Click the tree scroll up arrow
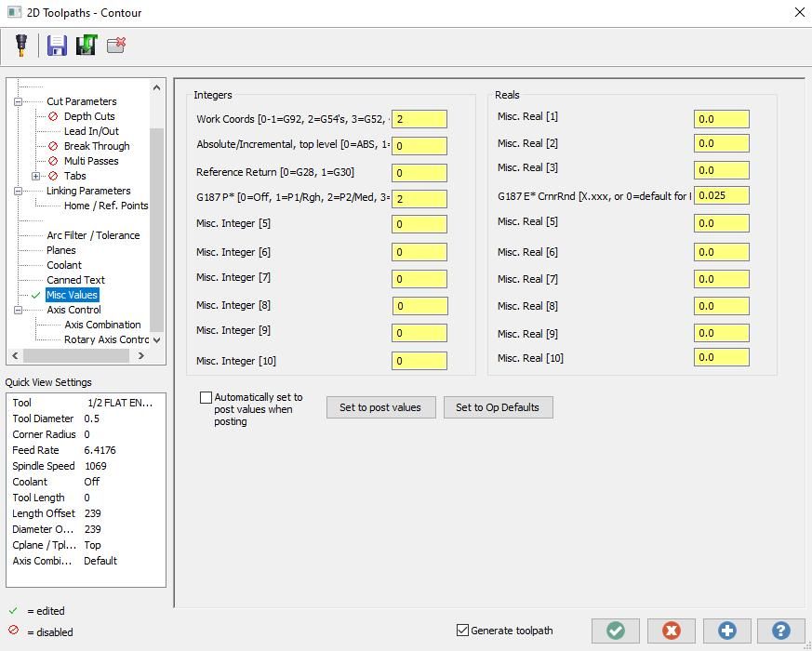The width and height of the screenshot is (812, 651). pos(157,88)
